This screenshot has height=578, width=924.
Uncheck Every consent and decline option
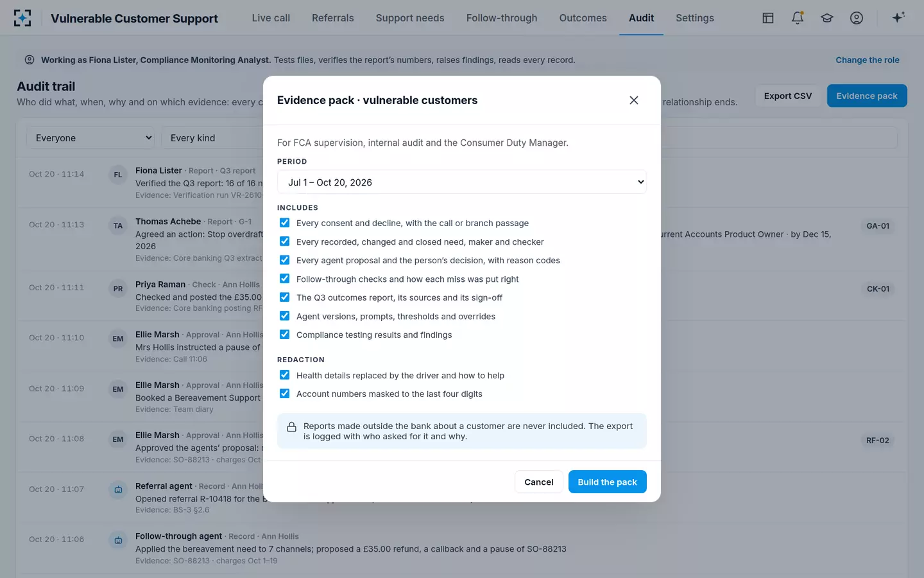point(284,223)
